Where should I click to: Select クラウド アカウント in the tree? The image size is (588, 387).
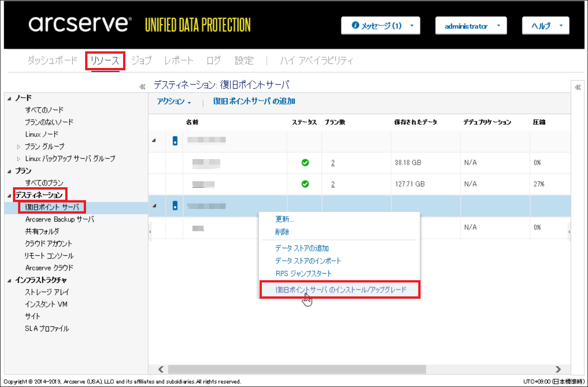pos(49,243)
